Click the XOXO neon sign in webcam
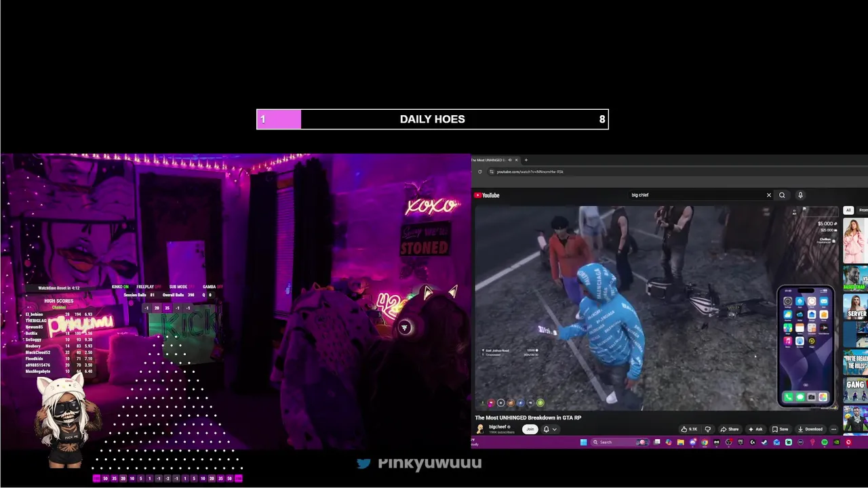868x488 pixels. [x=433, y=205]
